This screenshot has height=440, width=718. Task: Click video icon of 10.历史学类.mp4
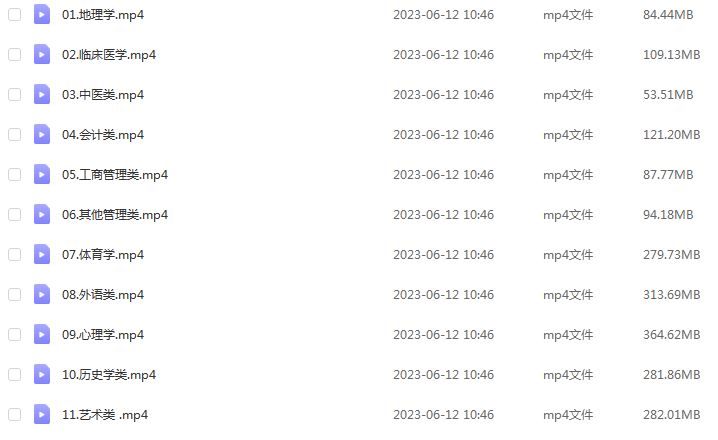[42, 375]
